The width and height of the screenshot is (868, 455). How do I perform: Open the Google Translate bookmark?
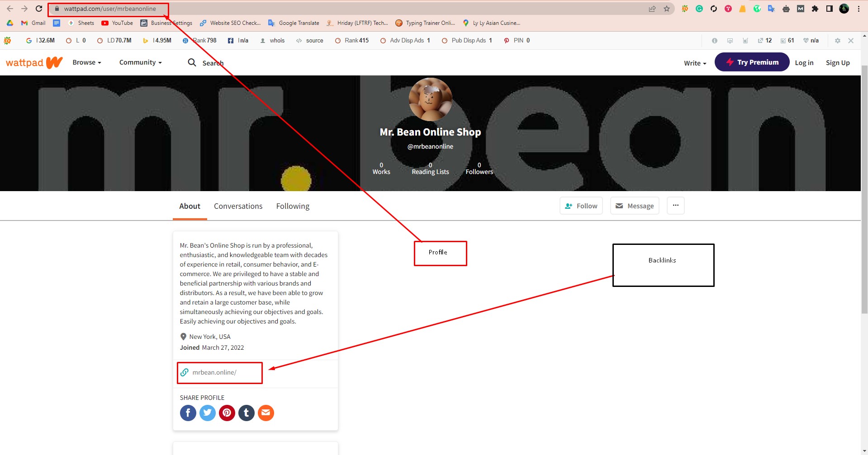coord(294,23)
